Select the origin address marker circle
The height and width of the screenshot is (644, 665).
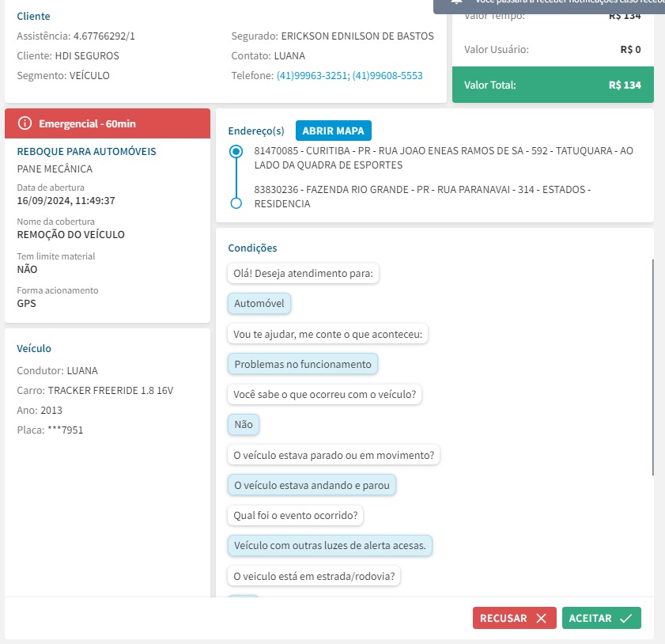[x=236, y=151]
